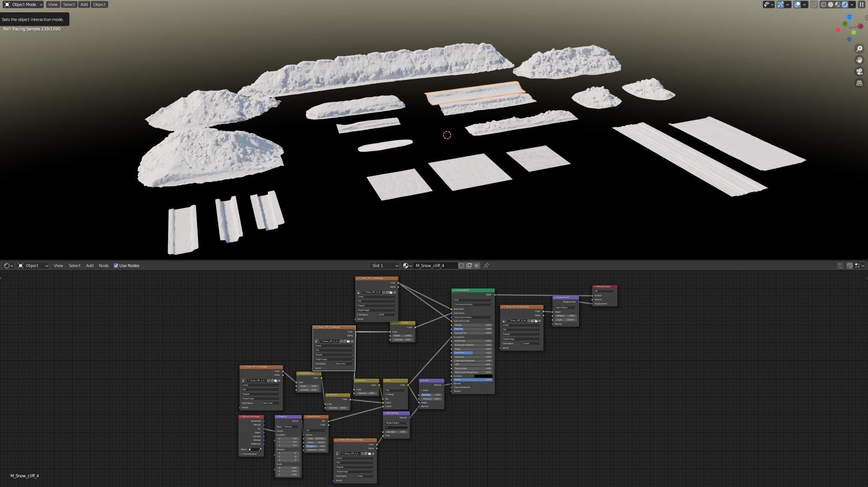Click the pan hand viewport gizmo
Viewport: 868px width, 487px height.
pyautogui.click(x=859, y=60)
